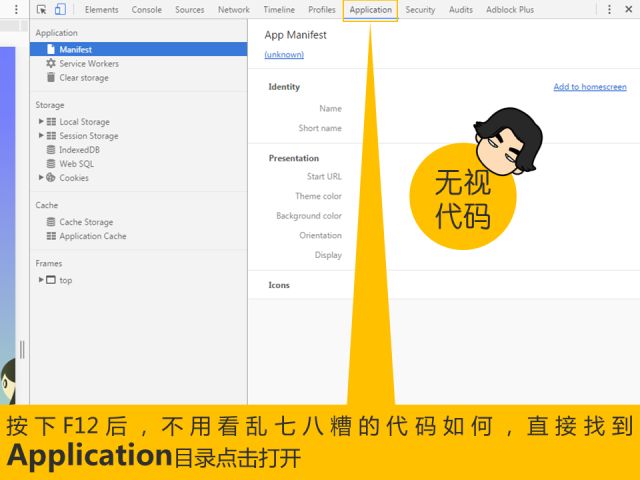The width and height of the screenshot is (640, 480).
Task: Click the Identity section heading
Action: pyautogui.click(x=284, y=87)
